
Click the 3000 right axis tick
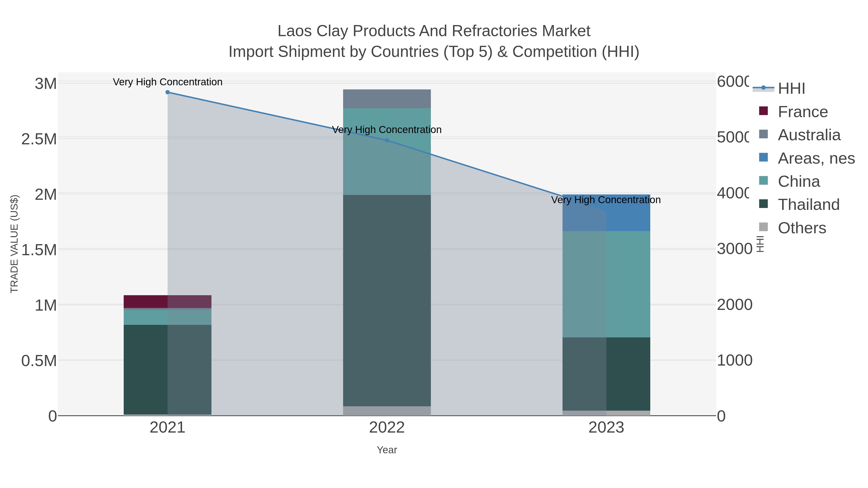(x=735, y=249)
